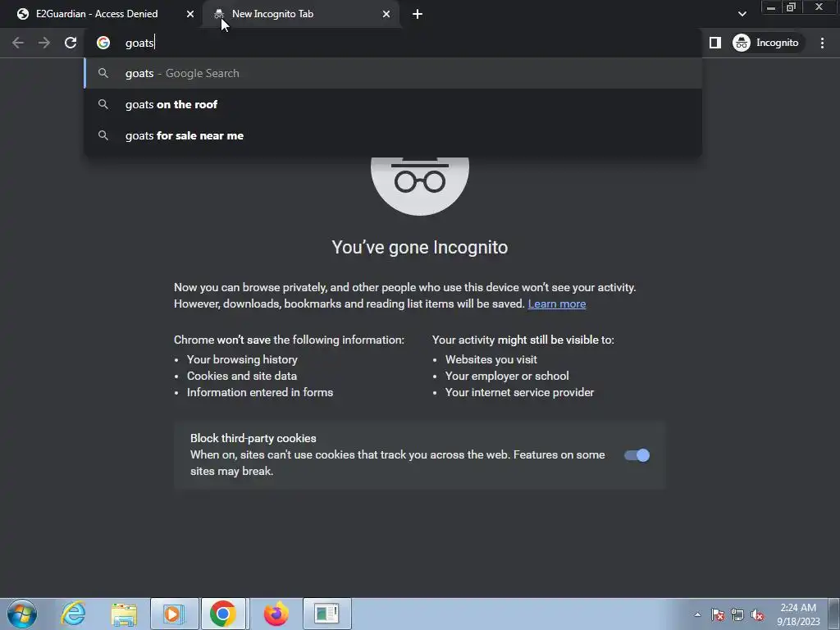Open the network tray icon

tap(737, 614)
